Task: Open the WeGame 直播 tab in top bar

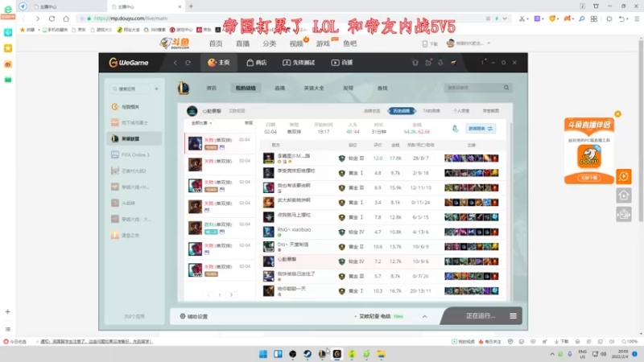Action: [341, 63]
